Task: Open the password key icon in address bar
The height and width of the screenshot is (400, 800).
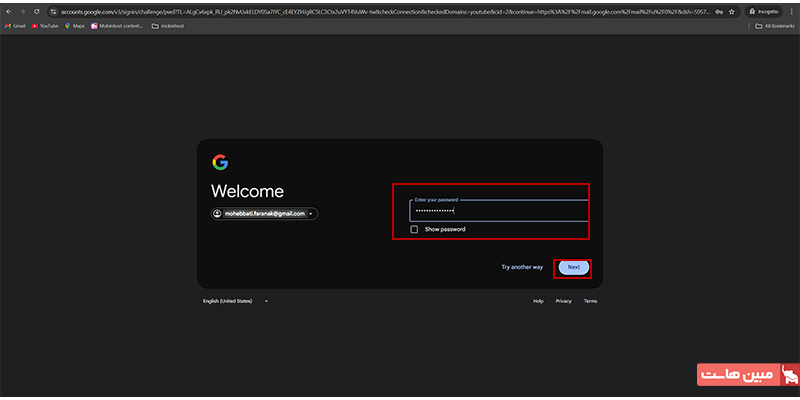Action: click(x=719, y=11)
